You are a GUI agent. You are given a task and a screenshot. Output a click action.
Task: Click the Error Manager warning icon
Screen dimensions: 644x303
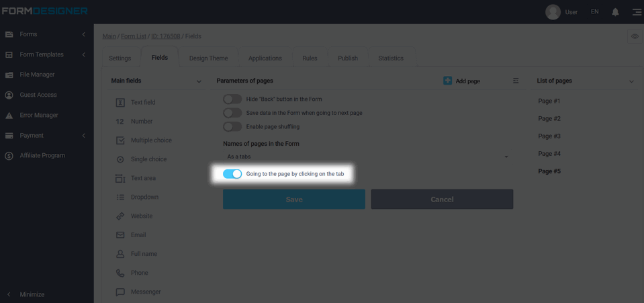point(9,116)
